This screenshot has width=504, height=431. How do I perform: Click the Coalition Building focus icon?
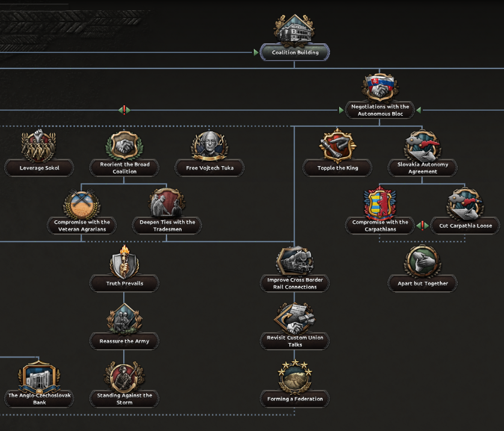[294, 29]
